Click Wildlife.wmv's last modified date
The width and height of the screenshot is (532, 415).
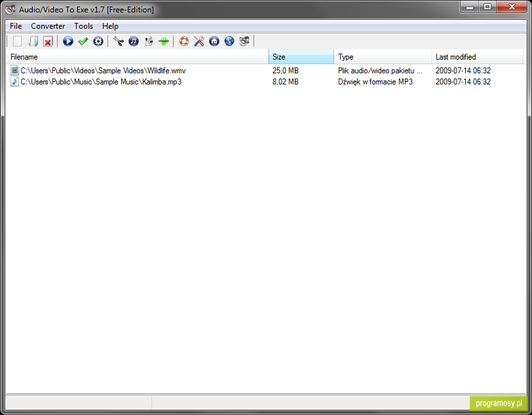click(x=463, y=71)
